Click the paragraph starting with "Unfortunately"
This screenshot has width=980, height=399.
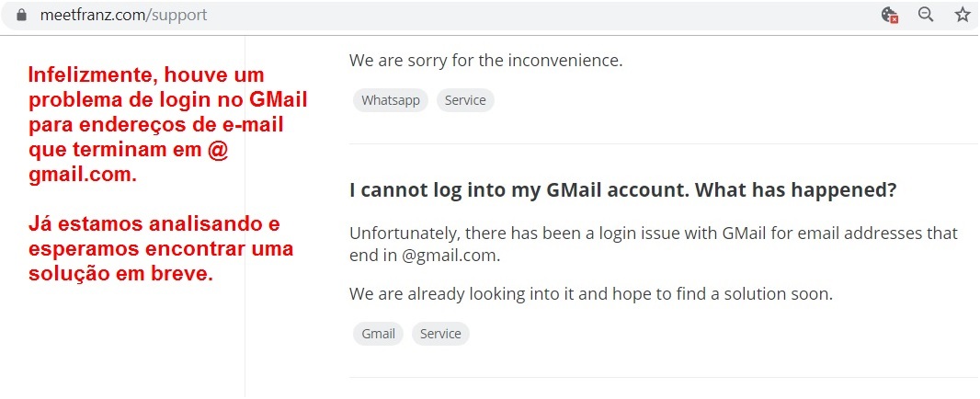click(x=653, y=233)
